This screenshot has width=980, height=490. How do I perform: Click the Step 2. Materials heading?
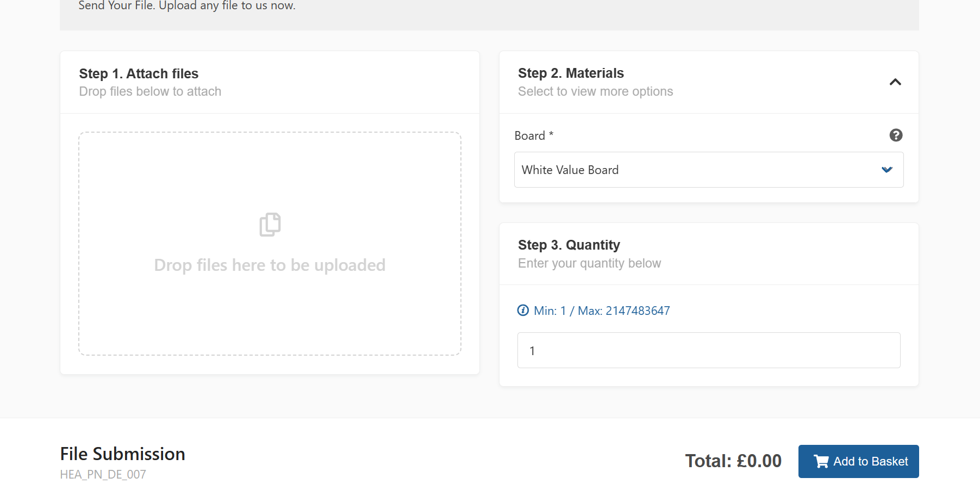pyautogui.click(x=571, y=73)
